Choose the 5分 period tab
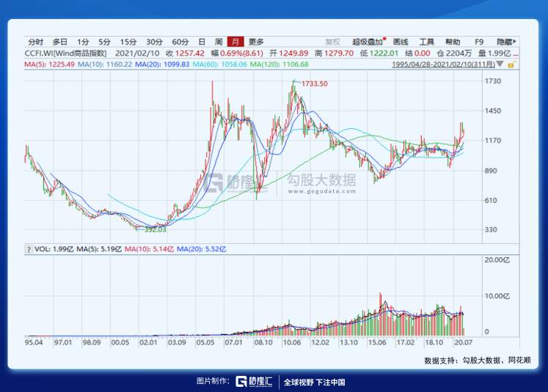Viewport: 548px width, 392px height. pos(104,42)
